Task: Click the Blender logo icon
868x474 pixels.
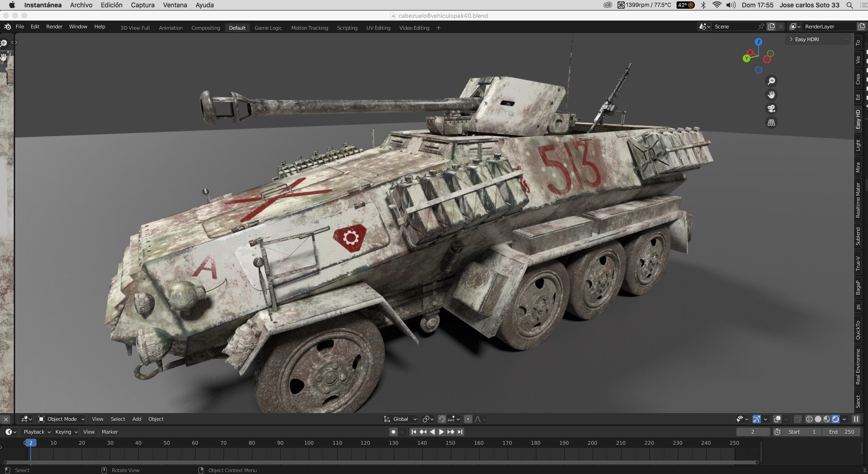Action: click(7, 27)
